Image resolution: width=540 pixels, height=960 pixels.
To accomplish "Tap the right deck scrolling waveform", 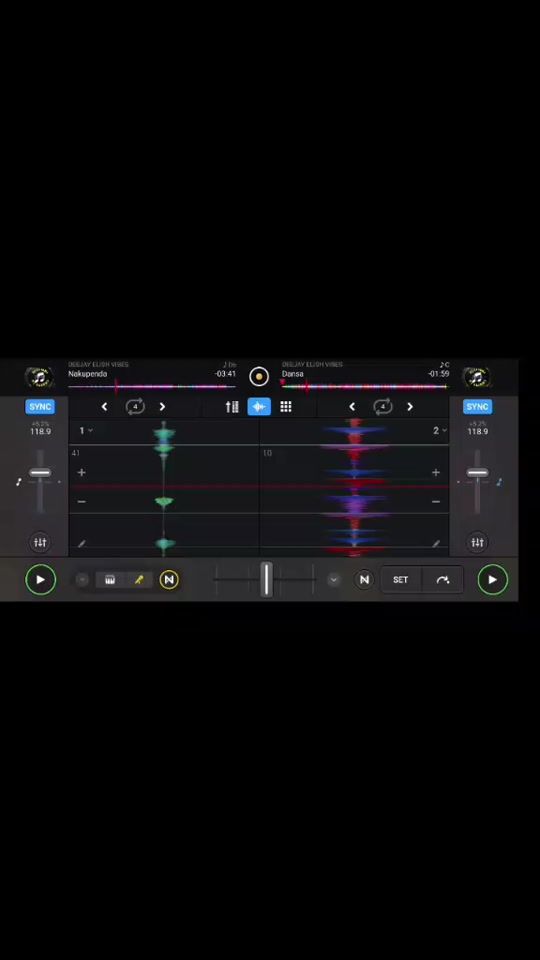I will 354,488.
